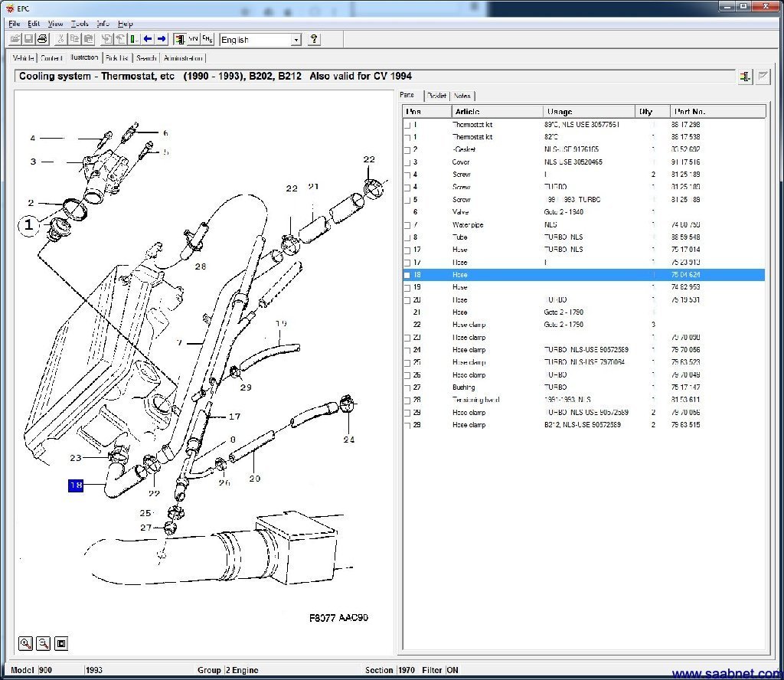The width and height of the screenshot is (784, 680).
Task: Check the box for Thermostat kit 88 17 538
Action: (x=407, y=138)
